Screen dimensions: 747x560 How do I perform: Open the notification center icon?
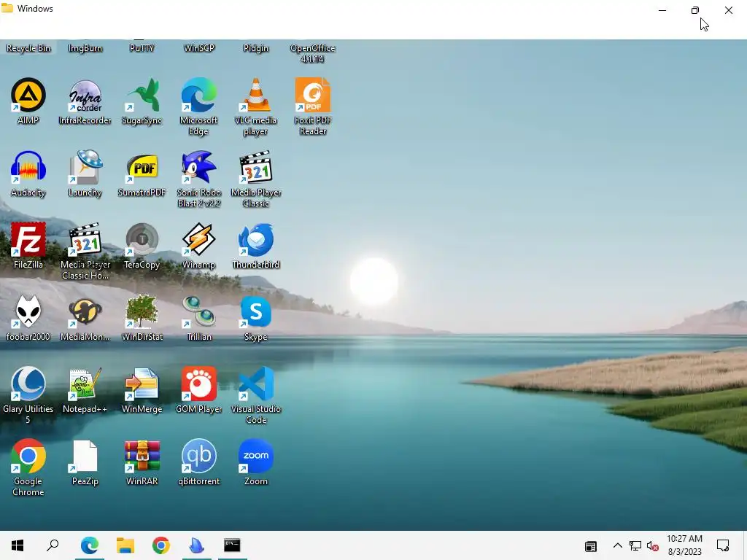click(723, 545)
